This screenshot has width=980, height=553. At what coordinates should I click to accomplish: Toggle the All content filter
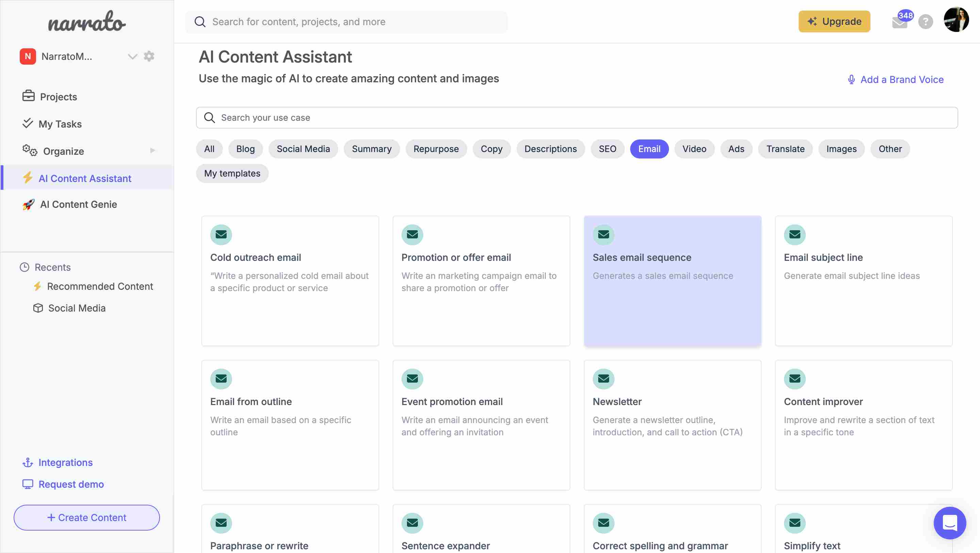pyautogui.click(x=209, y=149)
